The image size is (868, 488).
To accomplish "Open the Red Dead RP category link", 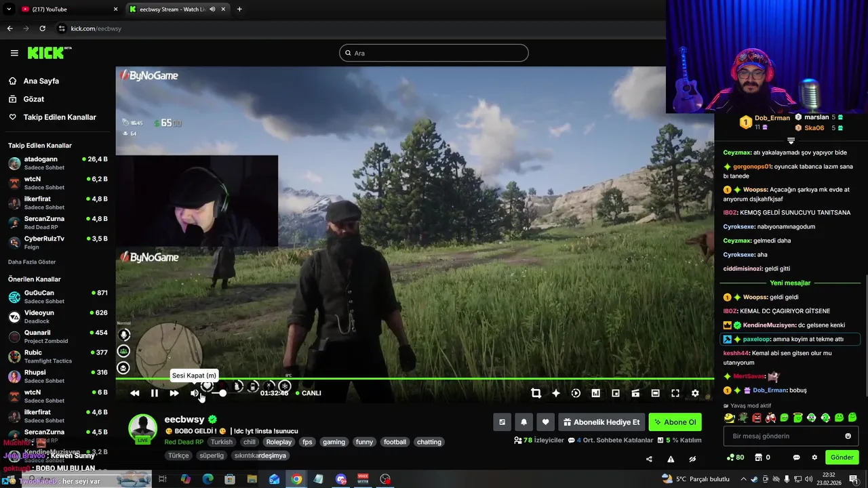I will click(x=184, y=442).
